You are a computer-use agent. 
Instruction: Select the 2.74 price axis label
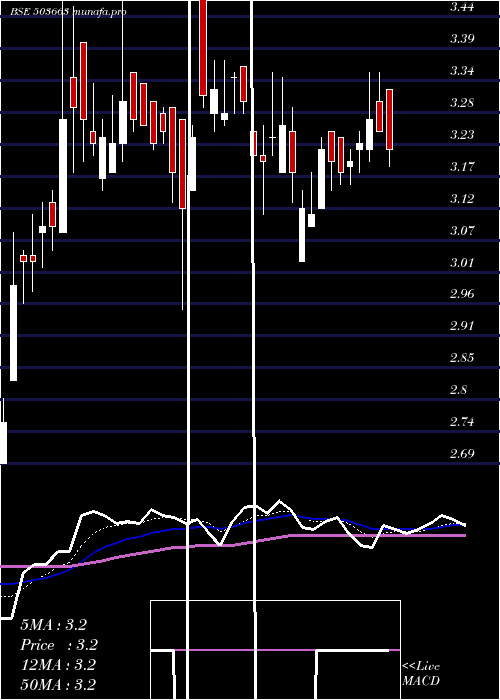[x=462, y=421]
